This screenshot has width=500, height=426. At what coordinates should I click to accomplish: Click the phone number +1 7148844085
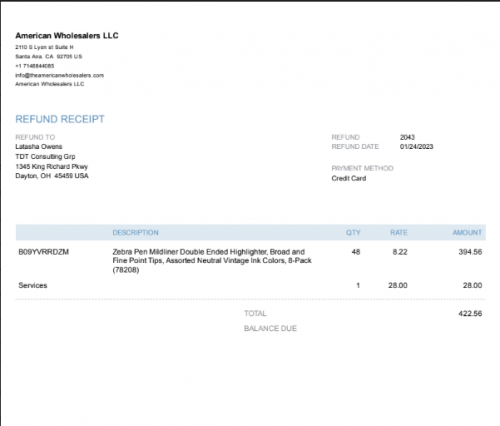(x=35, y=66)
